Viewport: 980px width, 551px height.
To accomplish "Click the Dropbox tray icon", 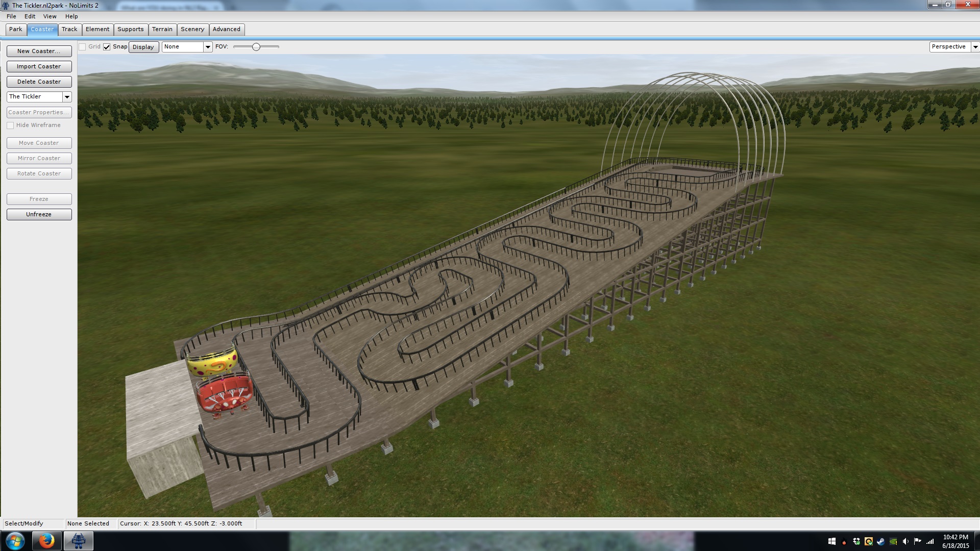I will pos(856,541).
